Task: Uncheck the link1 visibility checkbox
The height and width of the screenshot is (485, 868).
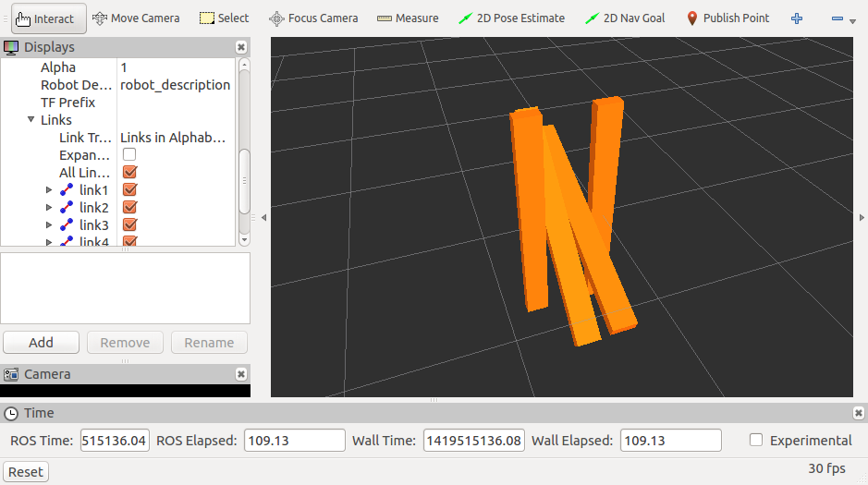Action: (129, 189)
